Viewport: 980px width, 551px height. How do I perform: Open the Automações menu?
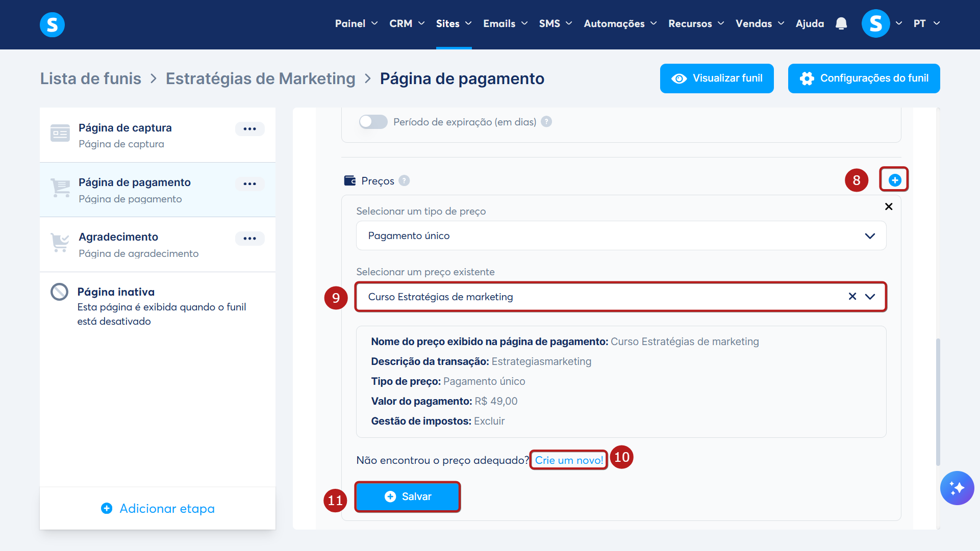620,23
